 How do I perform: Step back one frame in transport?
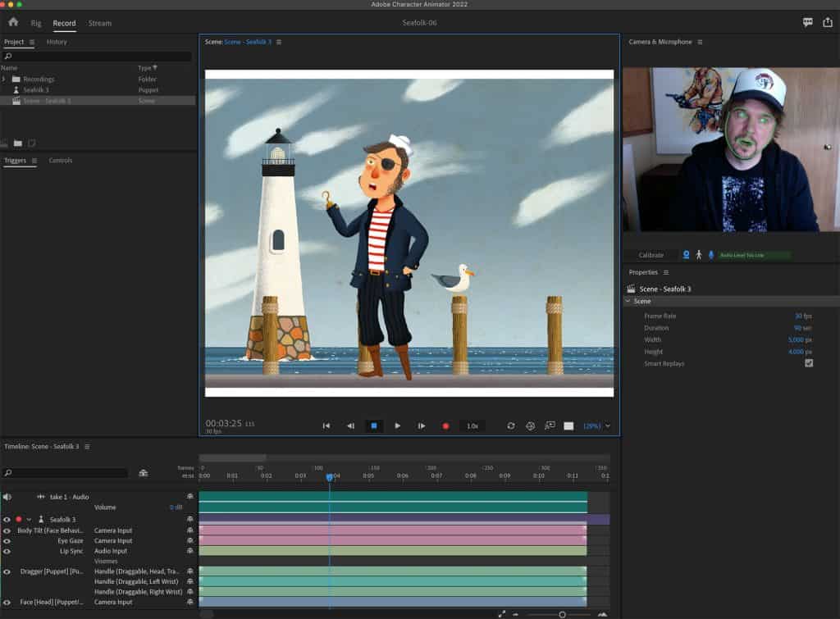tap(350, 426)
